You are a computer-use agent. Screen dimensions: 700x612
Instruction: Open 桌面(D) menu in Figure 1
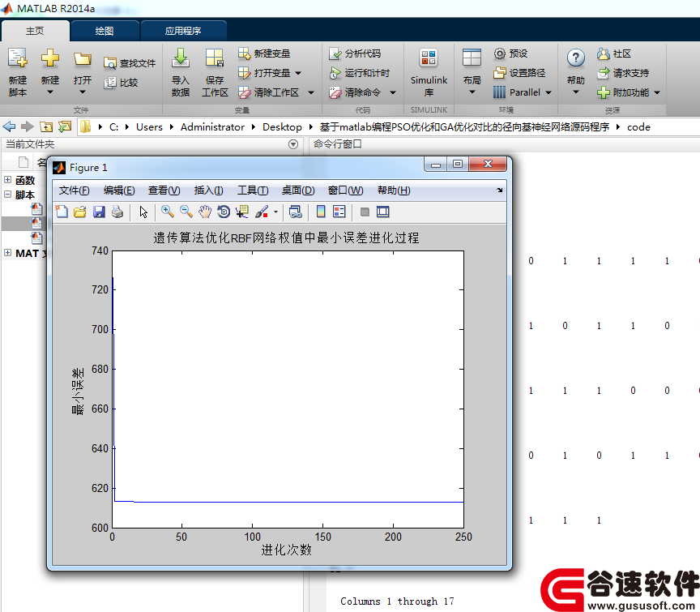298,190
